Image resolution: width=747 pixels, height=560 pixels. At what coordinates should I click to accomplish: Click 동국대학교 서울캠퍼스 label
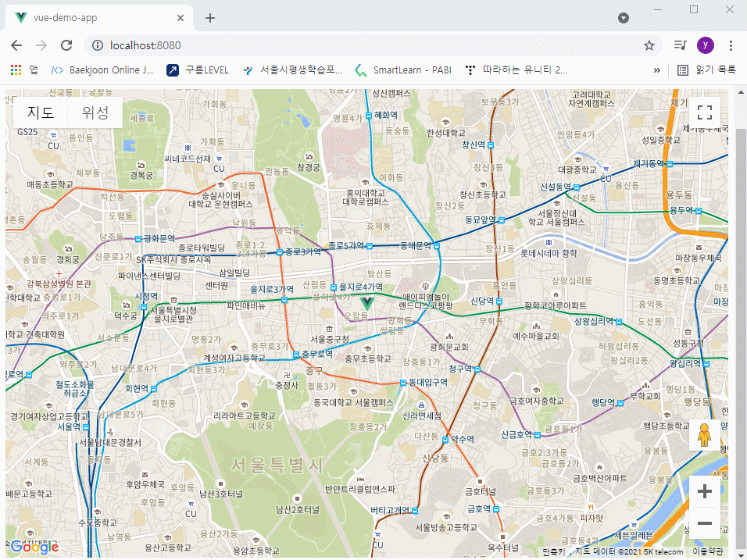click(353, 402)
